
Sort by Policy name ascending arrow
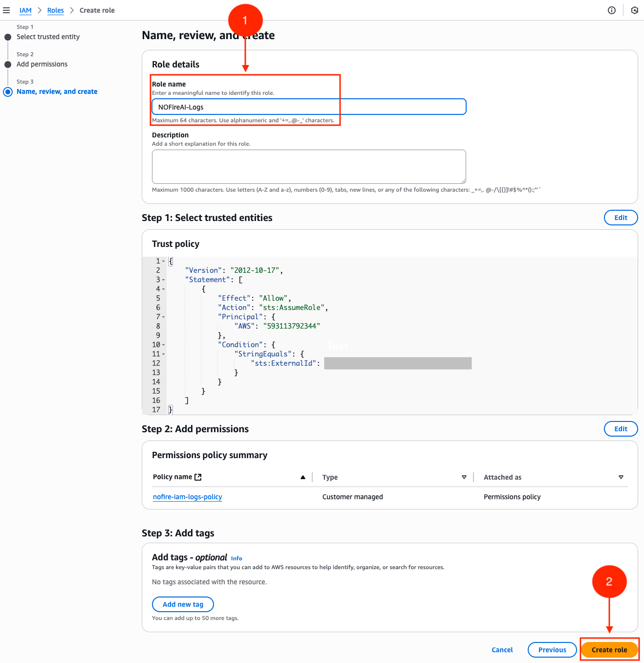(x=303, y=477)
